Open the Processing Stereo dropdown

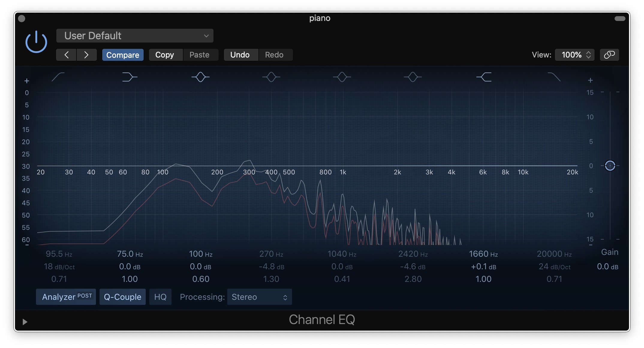click(x=259, y=297)
